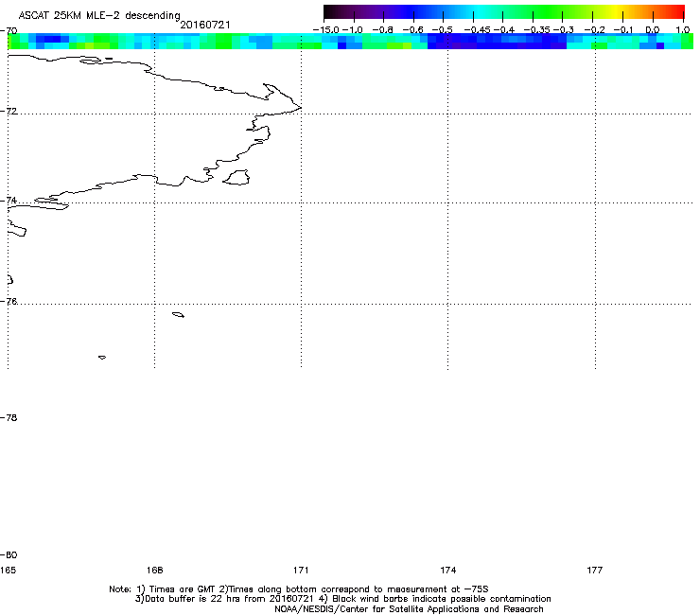Click latitude axis label -74

click(x=9, y=200)
